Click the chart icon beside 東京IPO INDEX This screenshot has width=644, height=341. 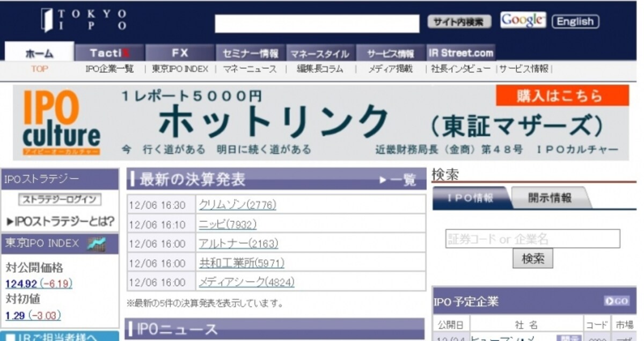(96, 244)
